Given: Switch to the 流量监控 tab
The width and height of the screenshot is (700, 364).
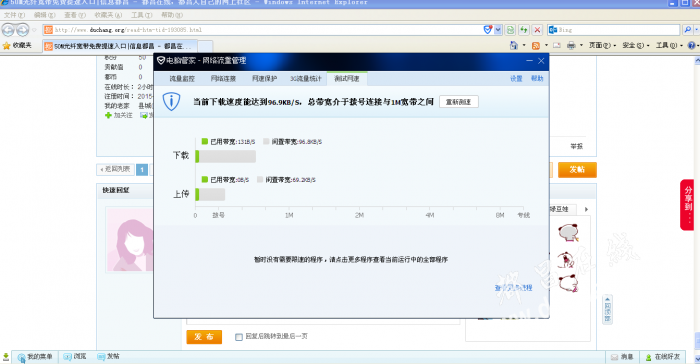Looking at the screenshot, I should coord(182,79).
